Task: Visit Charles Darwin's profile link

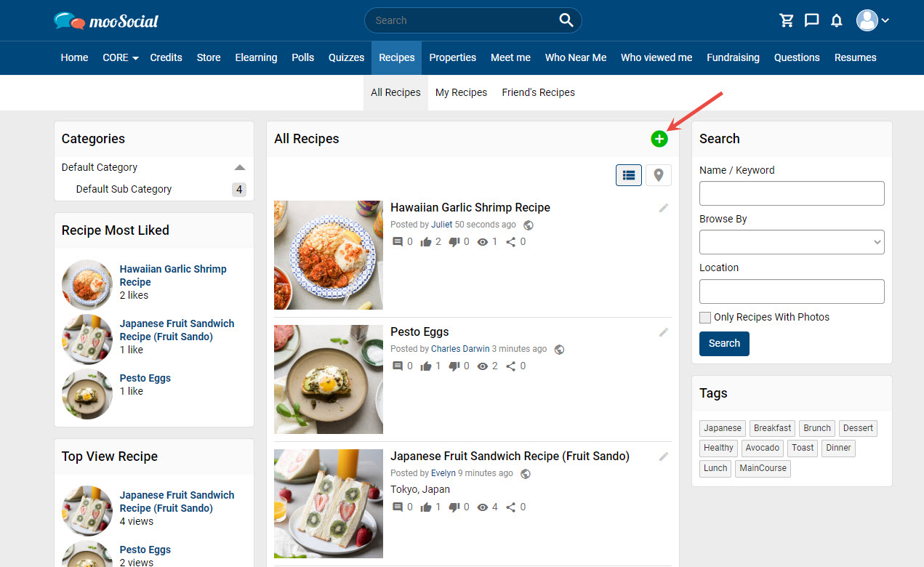Action: (x=460, y=349)
